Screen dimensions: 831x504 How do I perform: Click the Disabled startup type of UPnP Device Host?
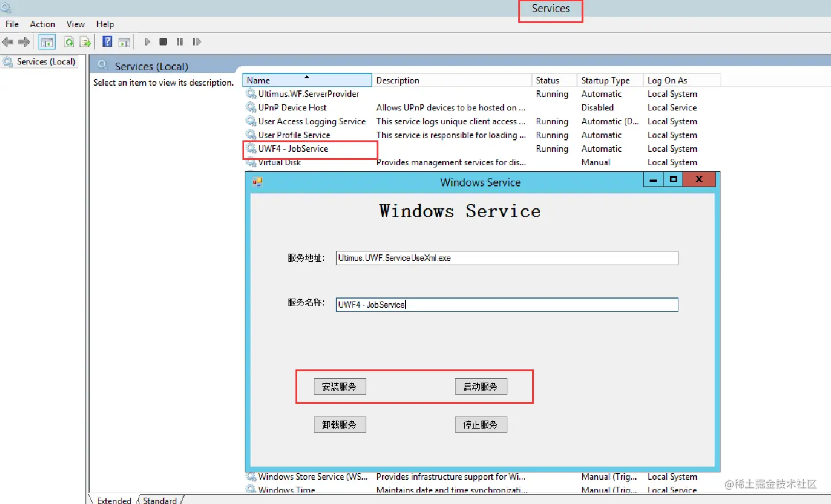click(598, 108)
